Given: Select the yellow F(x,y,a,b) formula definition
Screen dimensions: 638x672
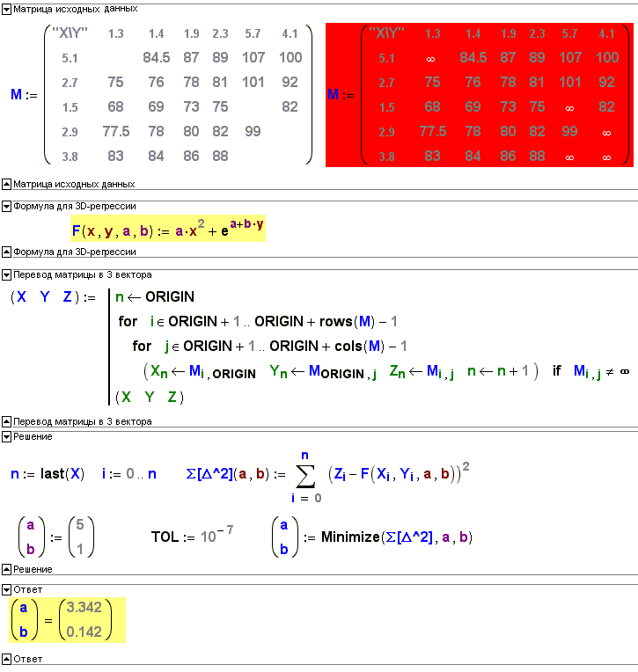Looking at the screenshot, I should click(x=168, y=229).
